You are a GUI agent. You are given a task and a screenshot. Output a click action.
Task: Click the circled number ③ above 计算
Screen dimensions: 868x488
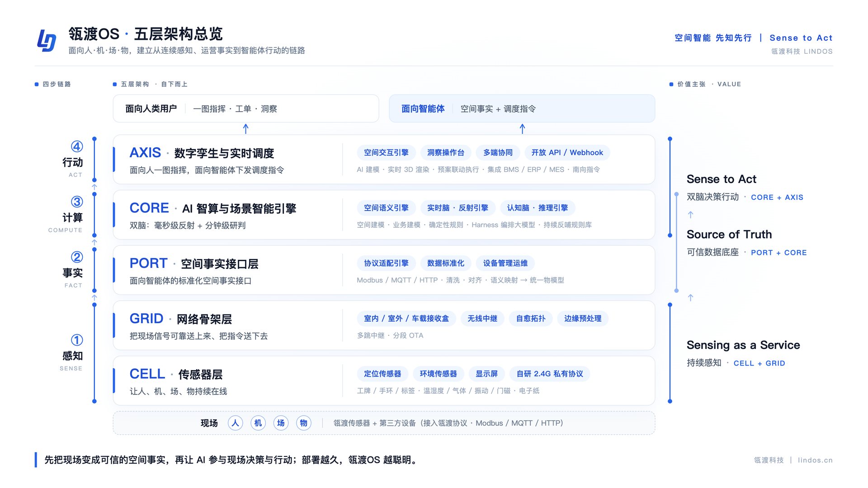(x=77, y=202)
